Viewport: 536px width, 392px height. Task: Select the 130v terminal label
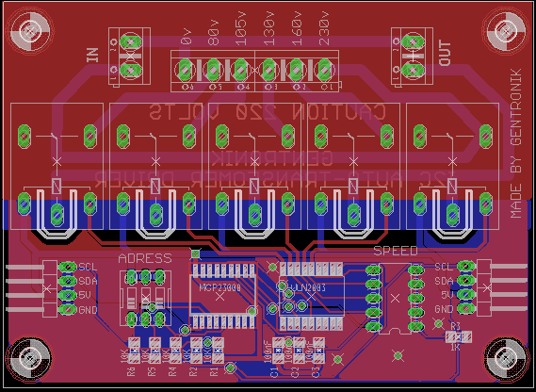[x=269, y=28]
